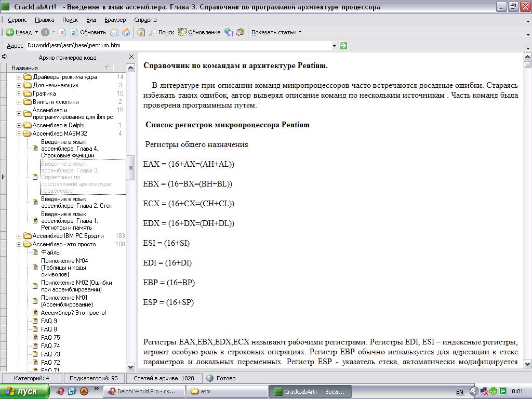Open the Поиск menu in menu bar
Viewport: 532px width, 399px height.
point(70,20)
